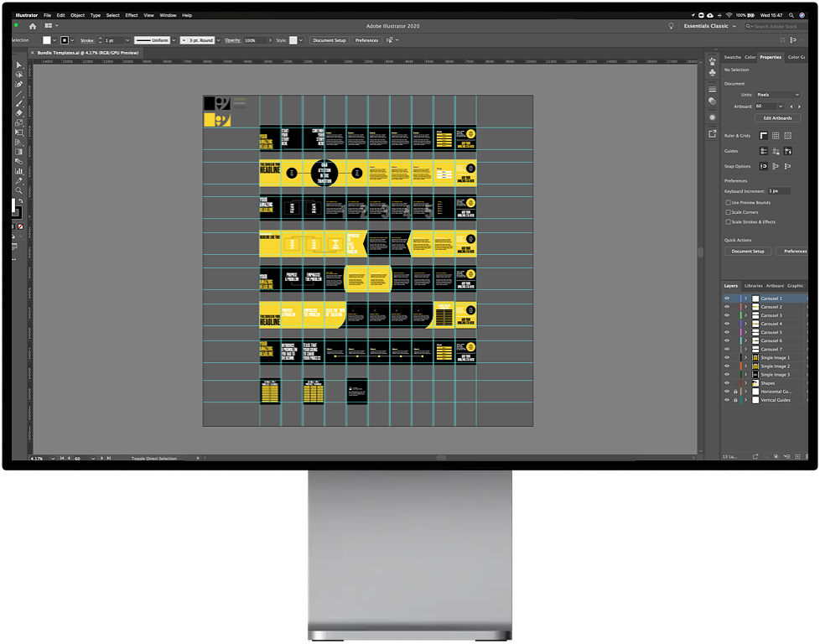Expand the Carousel 2 layer

[x=745, y=307]
